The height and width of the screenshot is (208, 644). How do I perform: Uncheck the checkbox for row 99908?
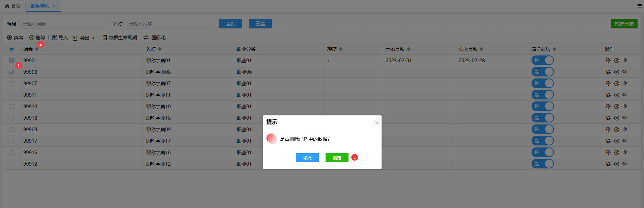[11, 72]
